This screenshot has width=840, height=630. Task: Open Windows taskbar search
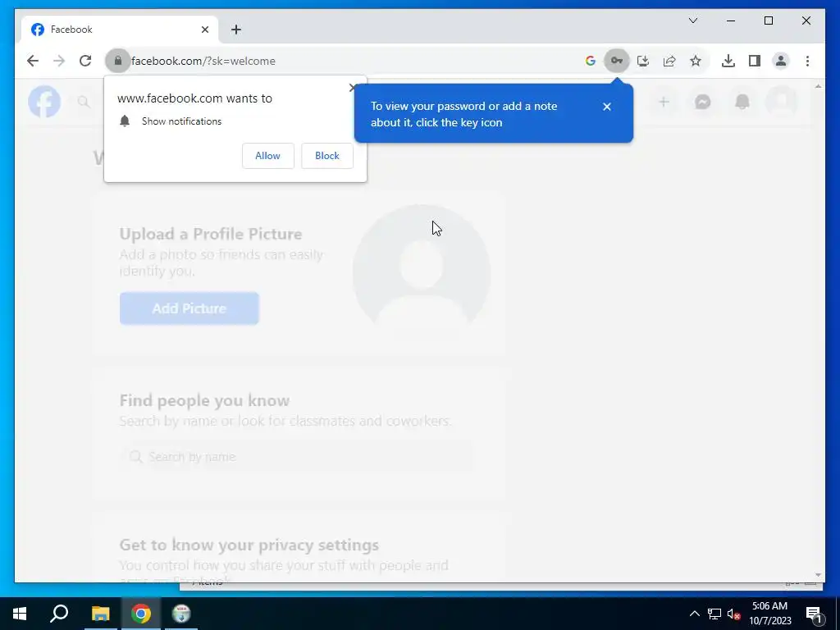[59, 614]
